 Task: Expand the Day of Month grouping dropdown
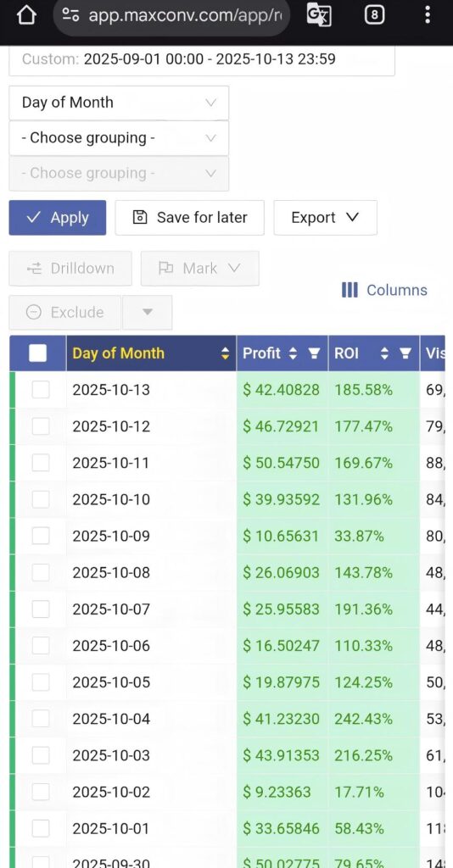[119, 103]
